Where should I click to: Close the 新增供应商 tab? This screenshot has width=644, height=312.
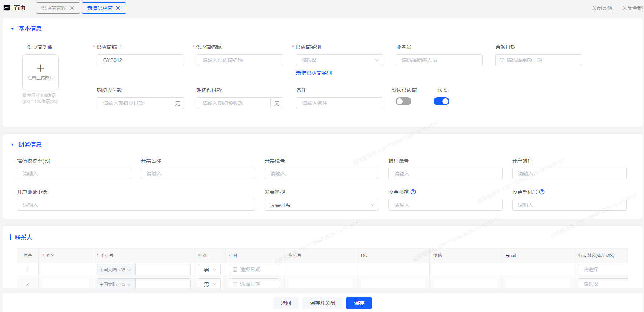pos(118,8)
